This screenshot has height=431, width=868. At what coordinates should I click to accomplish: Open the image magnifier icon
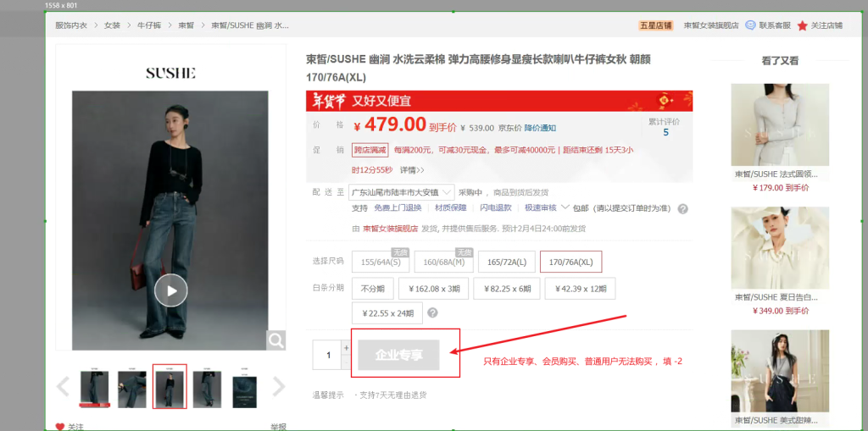(275, 340)
